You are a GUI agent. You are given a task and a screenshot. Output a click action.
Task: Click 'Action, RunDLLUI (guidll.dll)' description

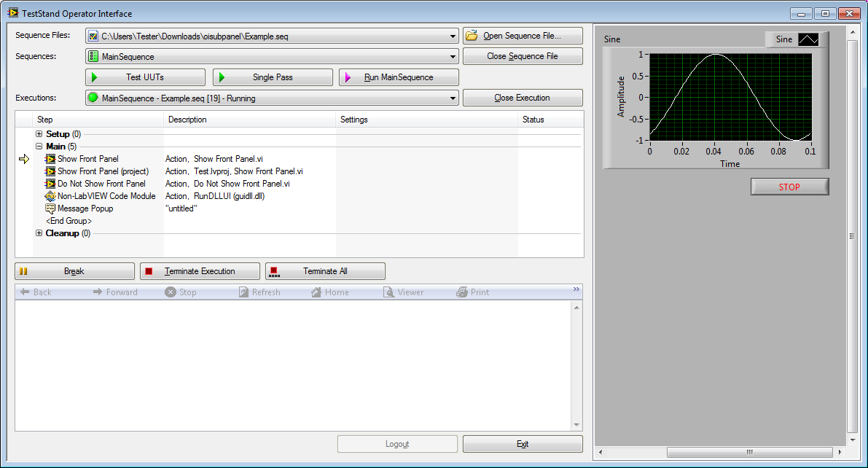[215, 196]
